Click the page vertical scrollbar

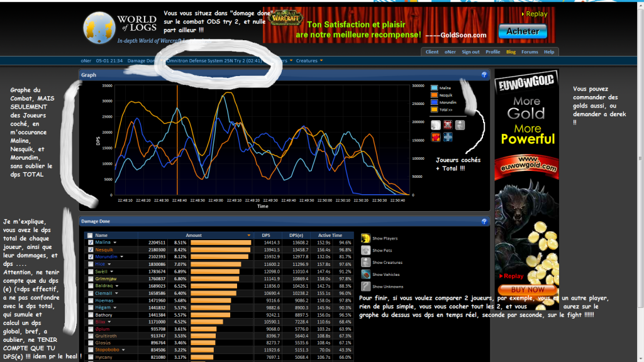[x=640, y=158]
